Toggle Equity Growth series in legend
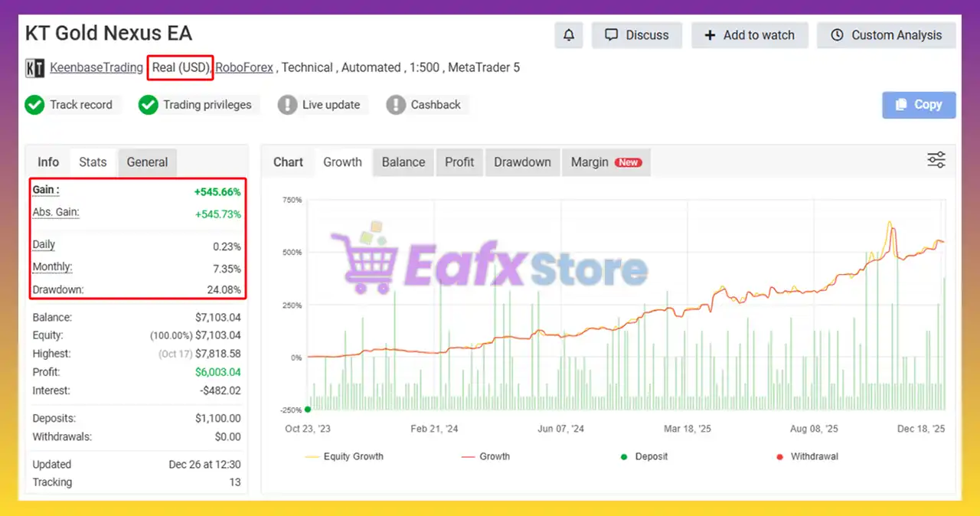The width and height of the screenshot is (980, 516). pos(344,456)
